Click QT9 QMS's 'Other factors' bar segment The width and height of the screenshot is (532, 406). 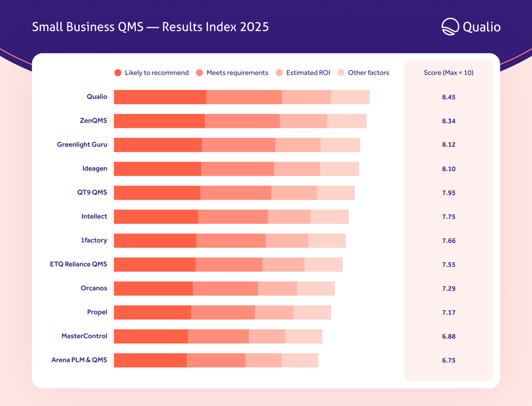click(x=335, y=193)
